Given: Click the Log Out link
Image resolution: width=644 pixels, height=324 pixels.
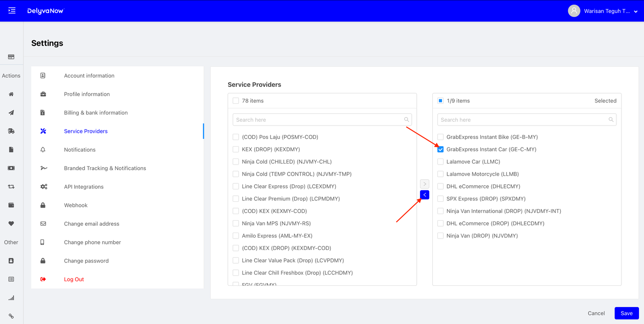Looking at the screenshot, I should [74, 279].
